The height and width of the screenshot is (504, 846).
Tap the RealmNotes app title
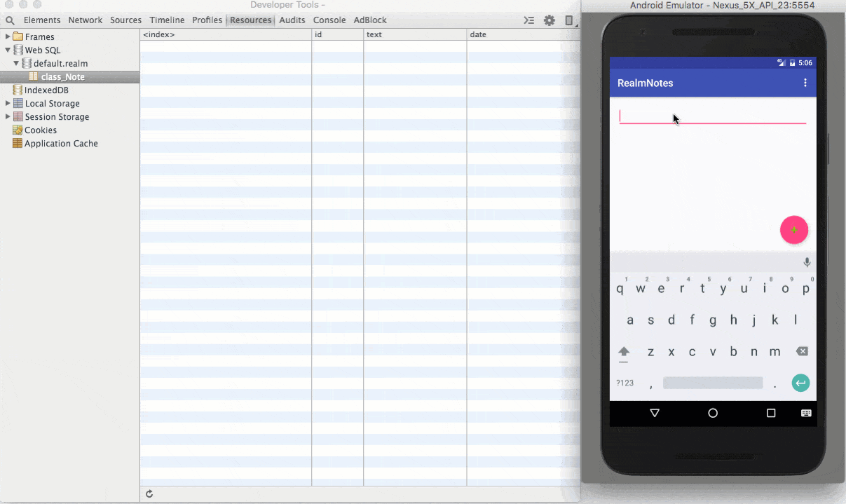tap(645, 83)
